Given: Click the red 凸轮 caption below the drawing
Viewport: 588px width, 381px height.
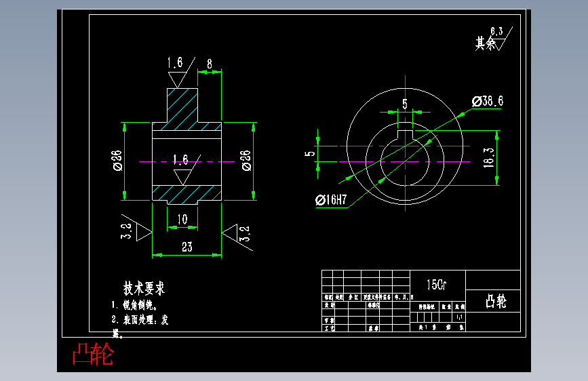Looking at the screenshot, I should [93, 354].
